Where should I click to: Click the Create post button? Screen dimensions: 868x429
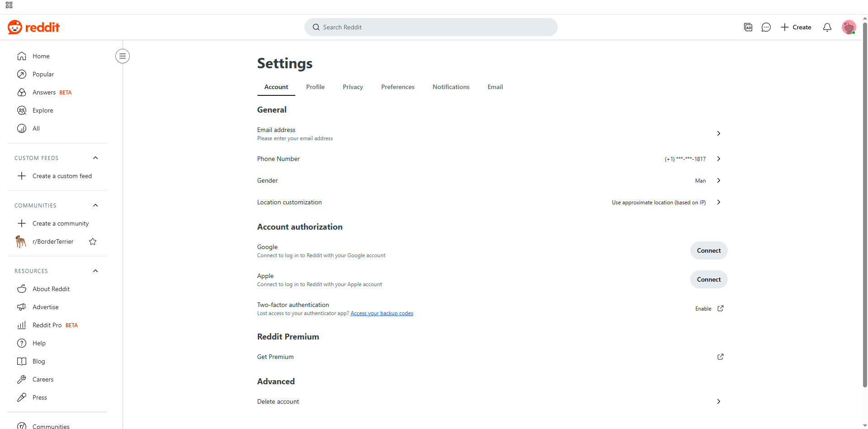[x=796, y=27]
